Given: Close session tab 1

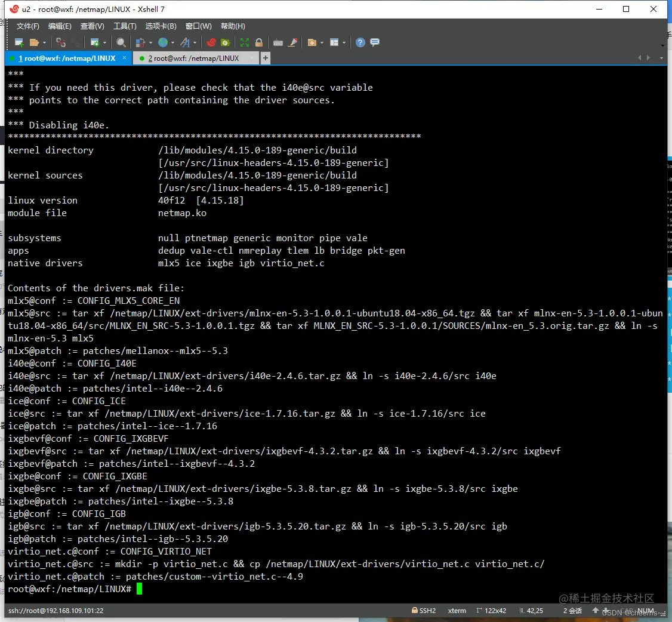Looking at the screenshot, I should point(124,58).
